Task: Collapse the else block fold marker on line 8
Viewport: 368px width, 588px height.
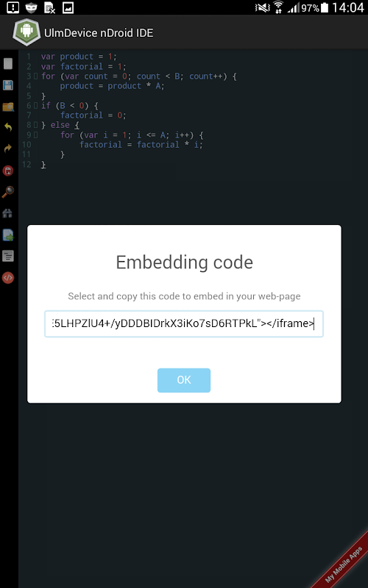Action: (35, 125)
